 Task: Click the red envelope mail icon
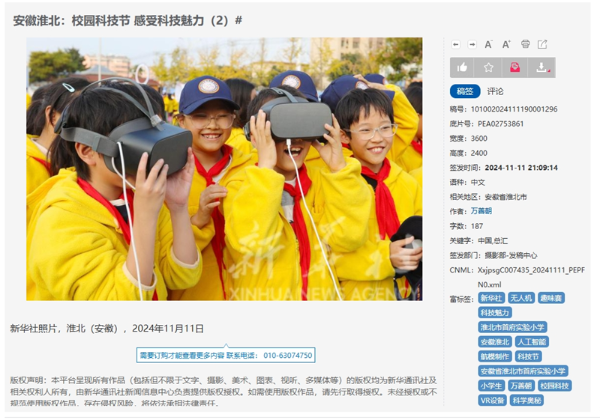[x=515, y=68]
